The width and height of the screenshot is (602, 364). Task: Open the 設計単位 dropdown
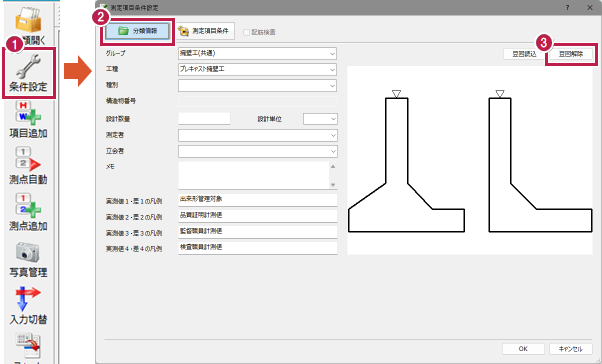point(320,119)
